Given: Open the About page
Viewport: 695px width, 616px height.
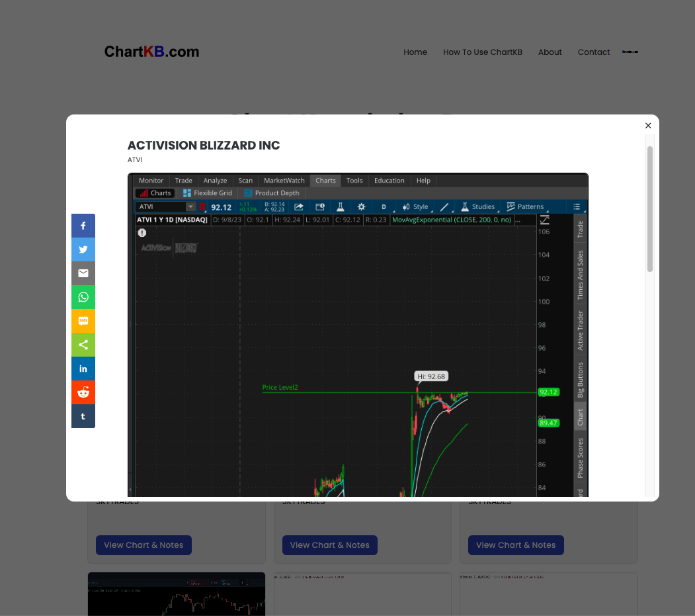Looking at the screenshot, I should click(x=550, y=52).
